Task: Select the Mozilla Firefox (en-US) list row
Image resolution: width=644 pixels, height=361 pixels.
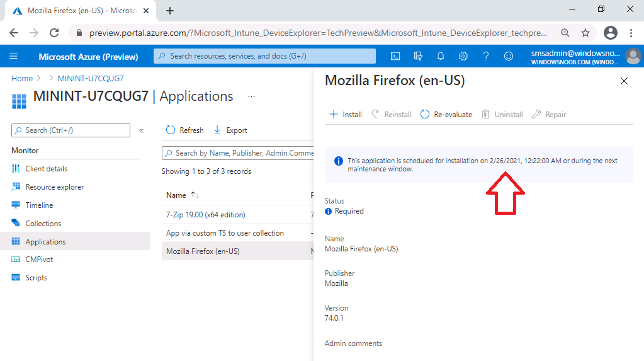Action: [237, 251]
